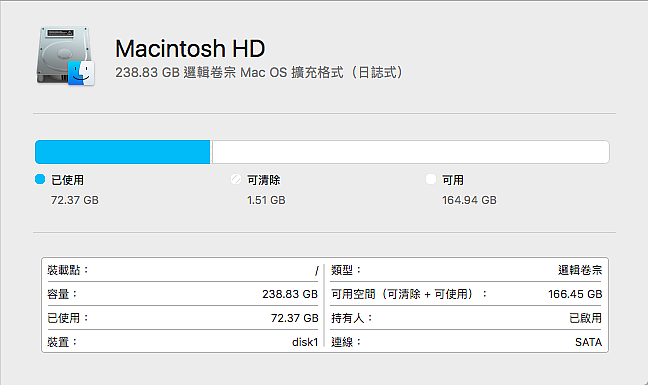The height and width of the screenshot is (385, 648).
Task: Select the 容量 capacity row
Action: (183, 294)
